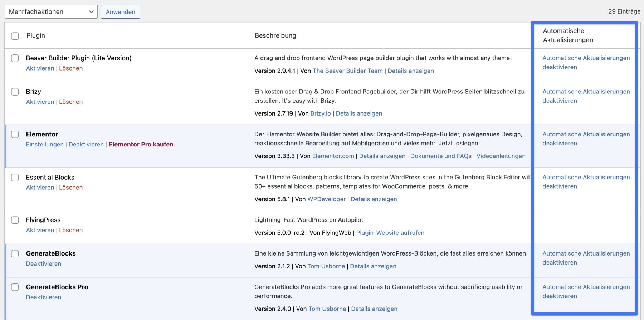Open the Brizy.io author link
The width and height of the screenshot is (644, 320).
point(321,113)
